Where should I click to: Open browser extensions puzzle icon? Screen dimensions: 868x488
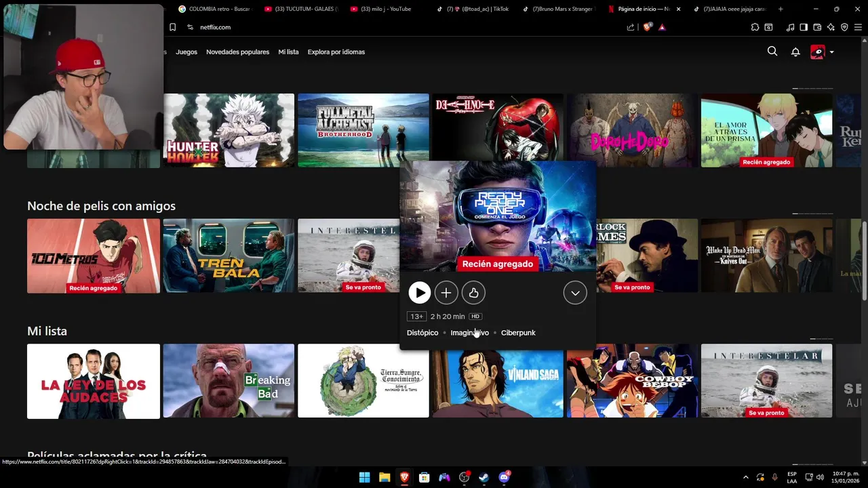pyautogui.click(x=755, y=27)
